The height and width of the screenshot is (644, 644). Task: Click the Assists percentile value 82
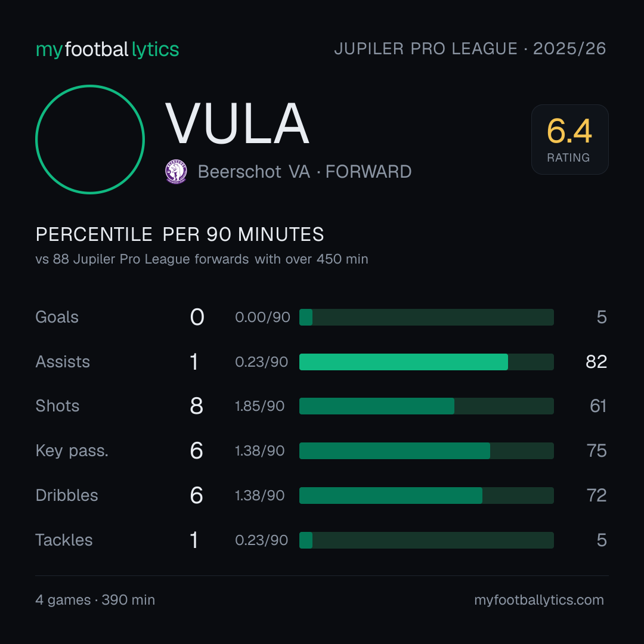pos(596,362)
